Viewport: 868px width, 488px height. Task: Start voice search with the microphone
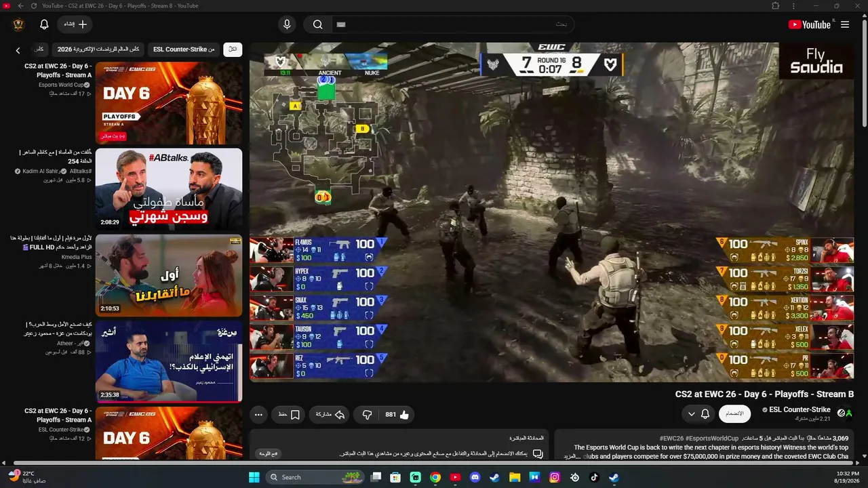point(287,24)
